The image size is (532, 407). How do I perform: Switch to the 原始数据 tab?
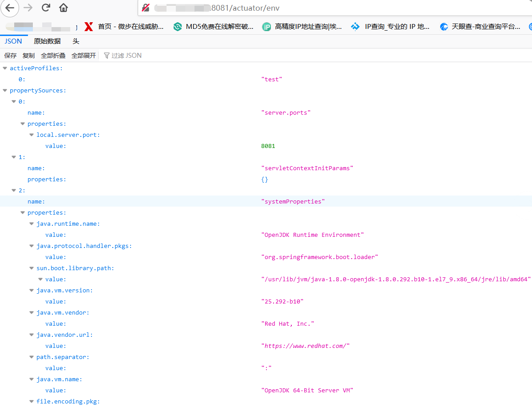pyautogui.click(x=47, y=41)
